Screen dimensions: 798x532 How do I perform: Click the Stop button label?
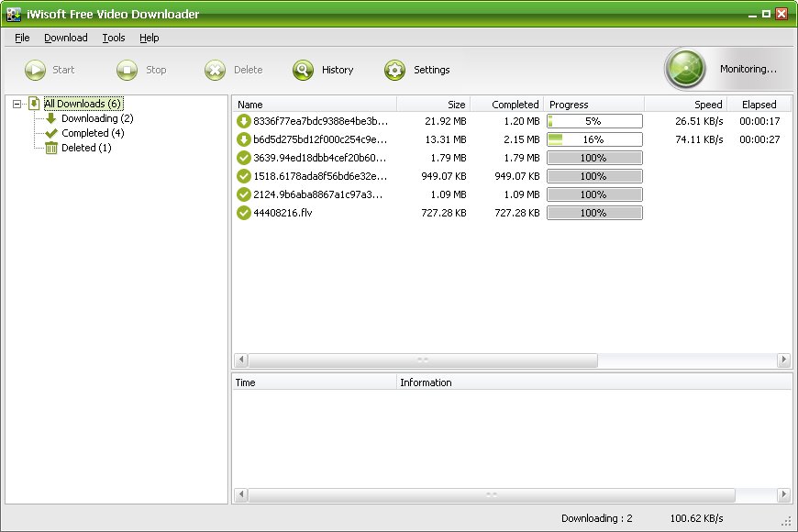tap(156, 70)
